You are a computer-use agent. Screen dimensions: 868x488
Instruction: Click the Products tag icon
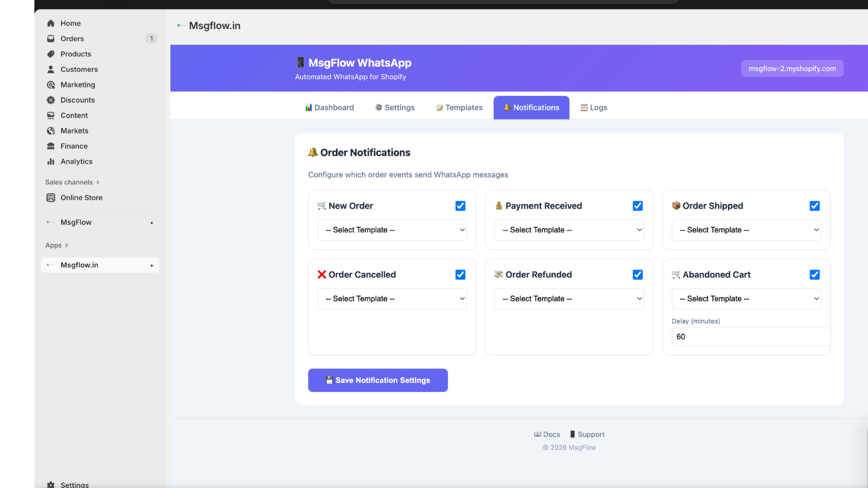click(x=50, y=54)
